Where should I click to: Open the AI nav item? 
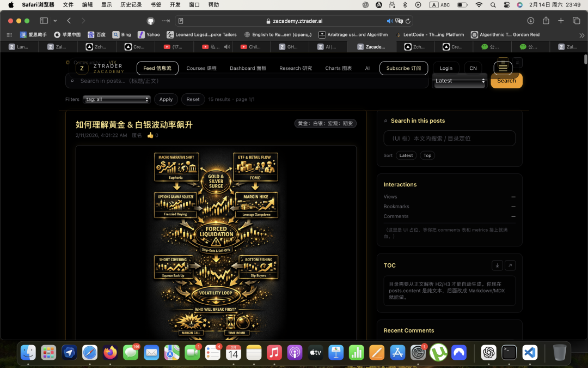[367, 68]
